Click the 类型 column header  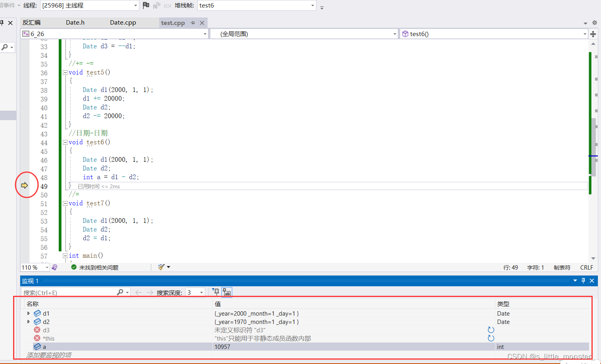coord(503,304)
